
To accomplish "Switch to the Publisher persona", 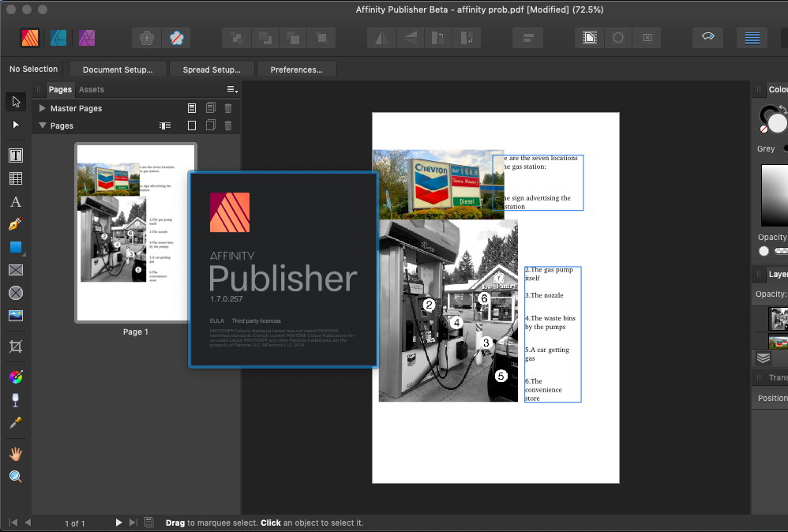I will tap(30, 38).
